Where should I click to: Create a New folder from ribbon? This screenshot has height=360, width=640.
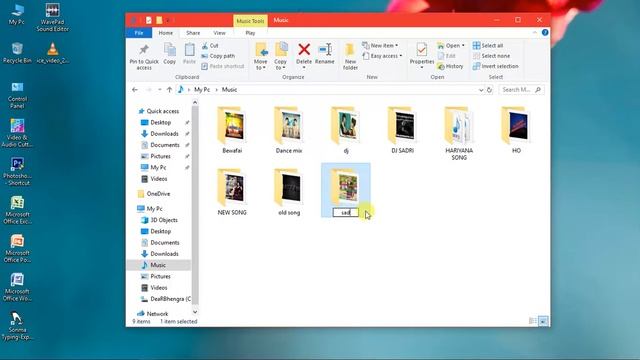pyautogui.click(x=350, y=56)
